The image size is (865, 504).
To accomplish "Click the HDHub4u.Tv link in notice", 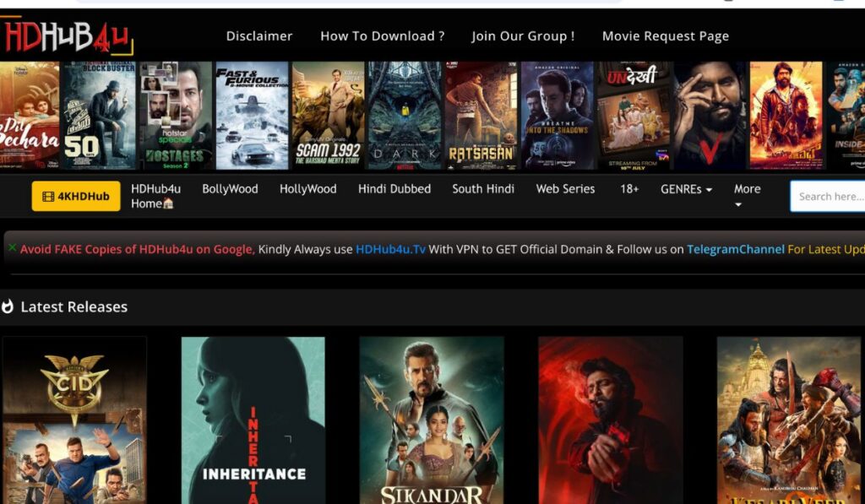I will click(390, 249).
